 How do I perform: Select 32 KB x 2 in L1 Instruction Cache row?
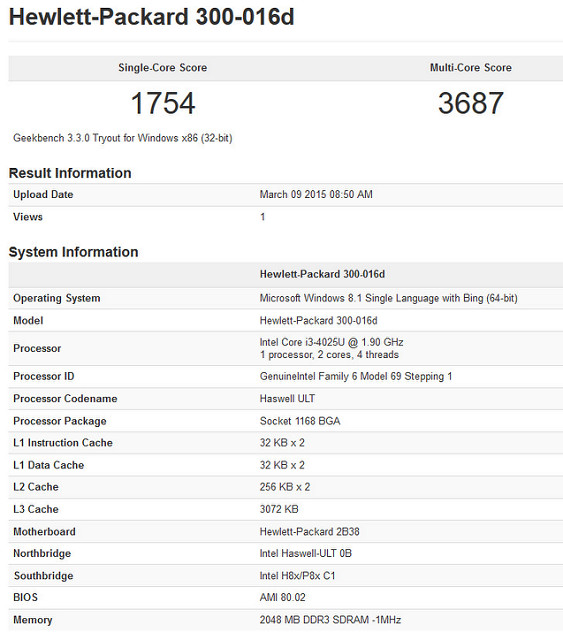[x=282, y=443]
